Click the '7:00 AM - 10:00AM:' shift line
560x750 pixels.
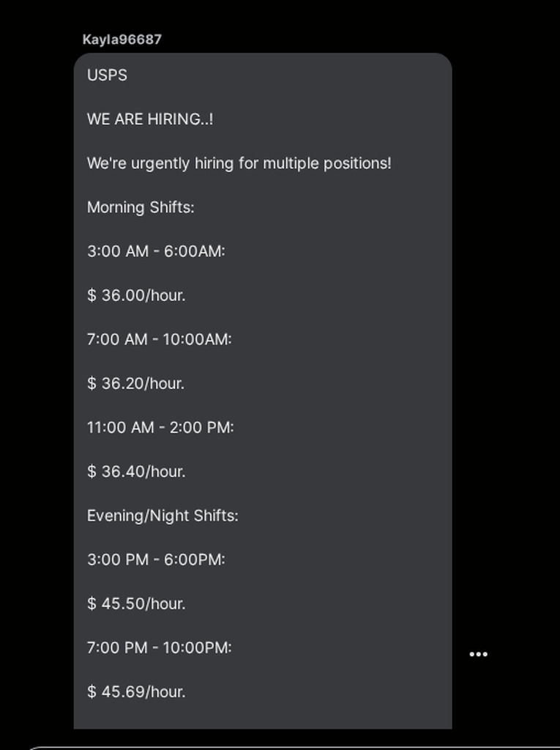tap(159, 339)
